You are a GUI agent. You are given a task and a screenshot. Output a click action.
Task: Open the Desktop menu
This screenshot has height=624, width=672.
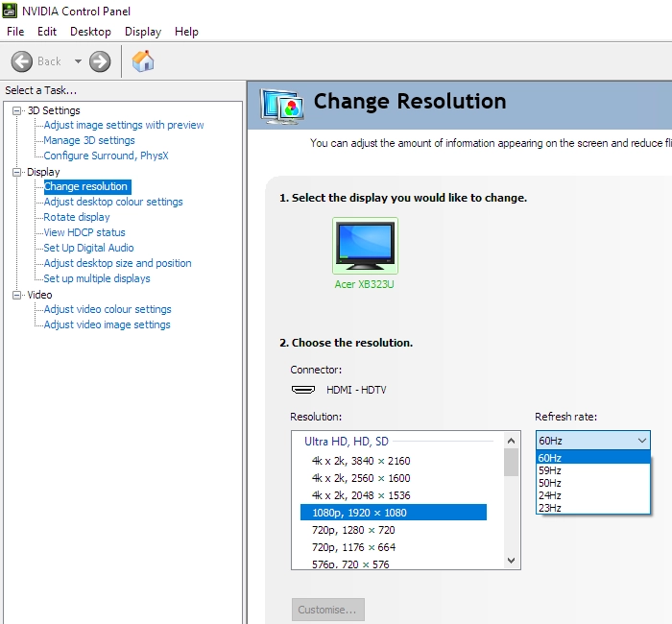90,32
